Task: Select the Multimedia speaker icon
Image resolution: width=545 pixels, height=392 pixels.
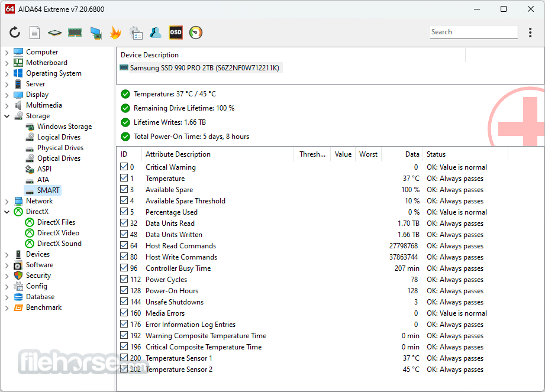Action: tap(18, 105)
